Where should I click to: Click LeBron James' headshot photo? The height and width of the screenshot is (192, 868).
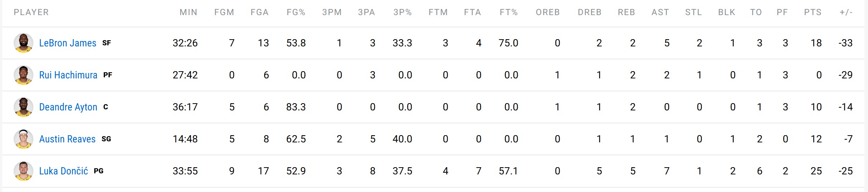click(x=23, y=43)
